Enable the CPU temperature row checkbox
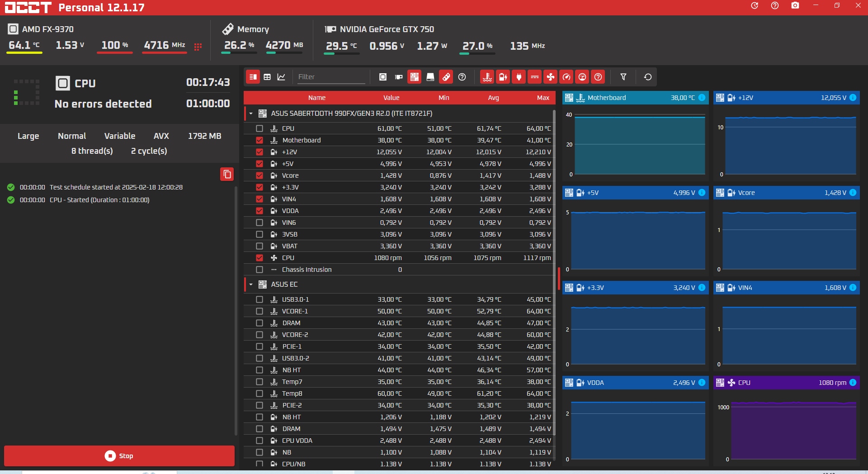This screenshot has height=474, width=868. 259,128
